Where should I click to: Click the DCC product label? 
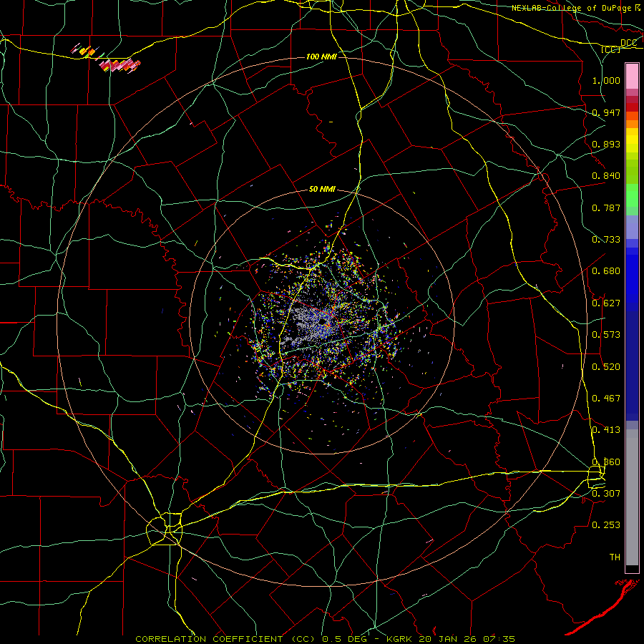point(628,43)
